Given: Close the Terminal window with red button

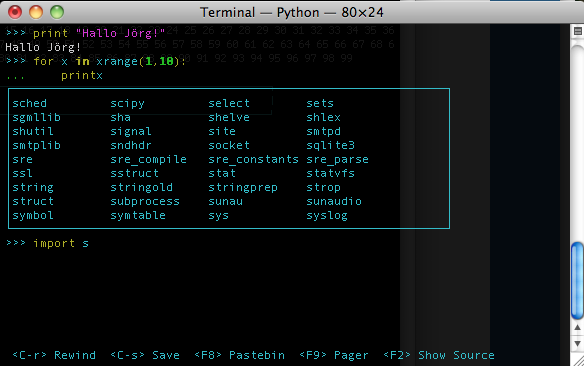Looking at the screenshot, I should [x=15, y=12].
